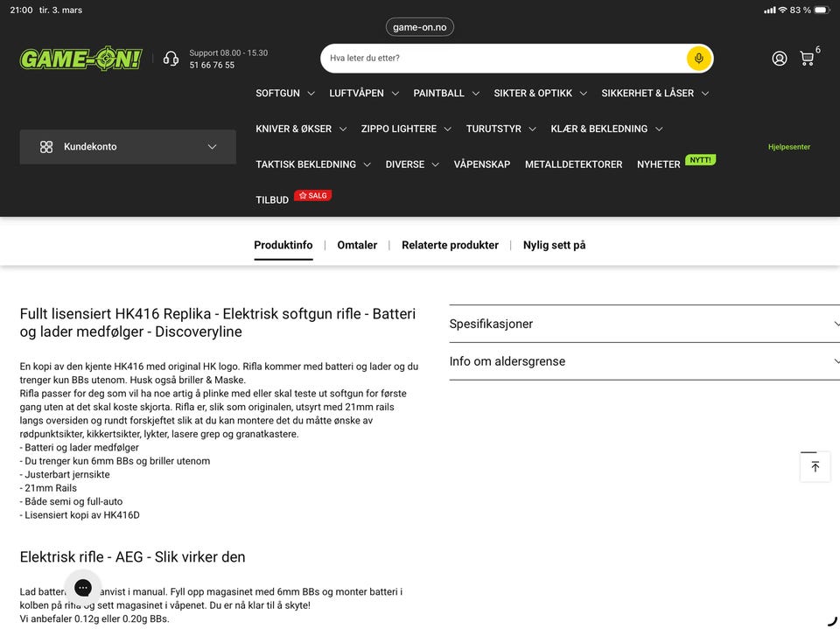The width and height of the screenshot is (840, 629).
Task: Expand the ZIPPO LIGHTERE menu
Action: 405,129
